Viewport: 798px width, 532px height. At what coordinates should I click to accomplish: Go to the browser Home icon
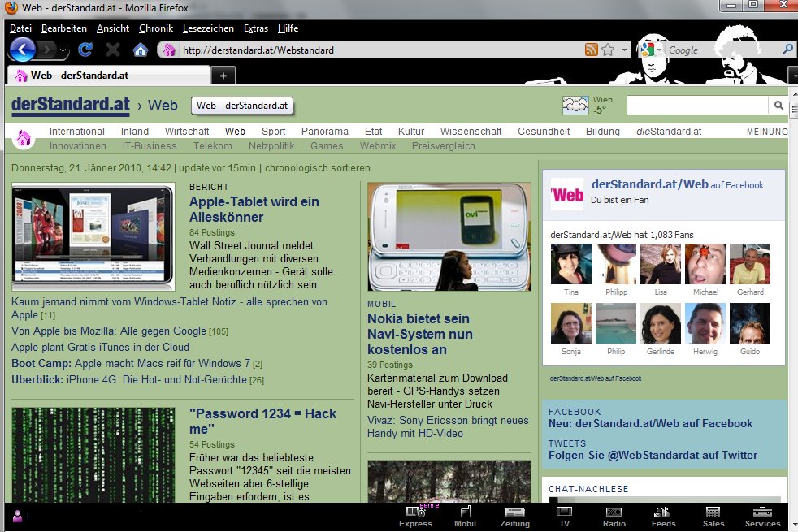click(141, 50)
